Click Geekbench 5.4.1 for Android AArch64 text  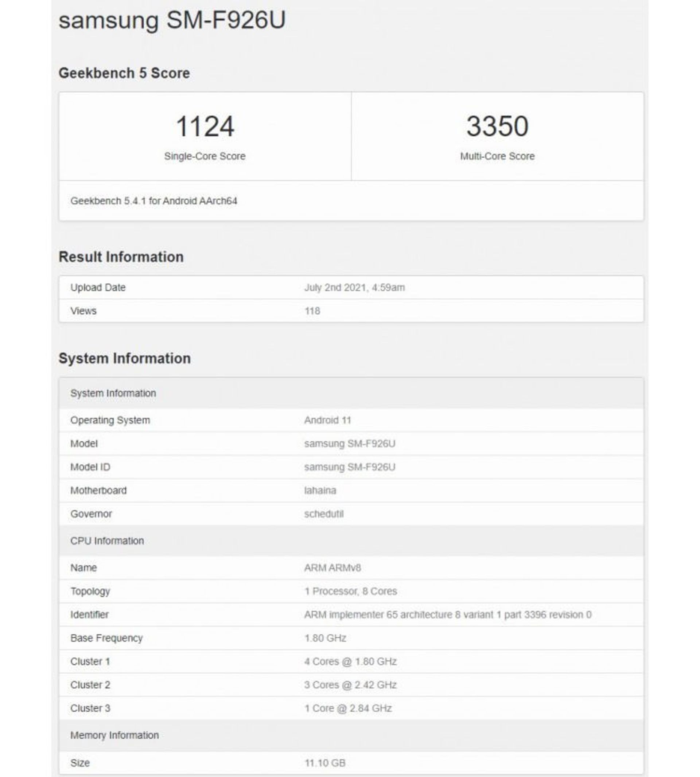pos(153,201)
